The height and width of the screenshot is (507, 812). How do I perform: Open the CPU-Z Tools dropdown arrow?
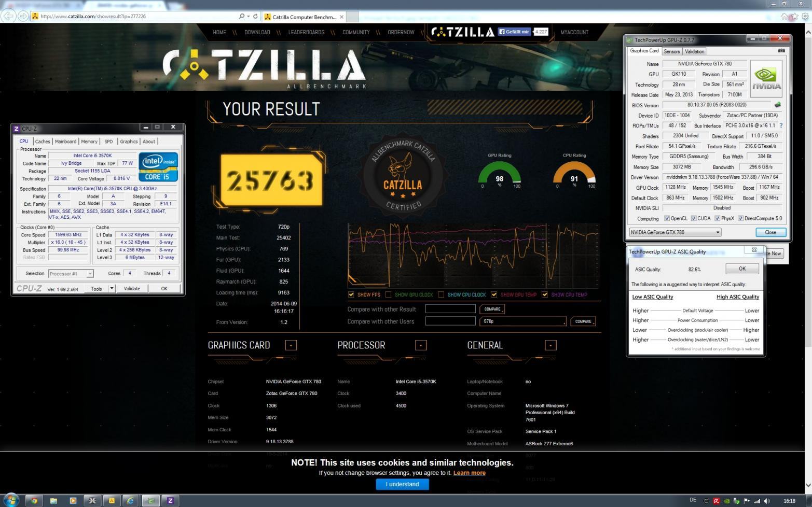(x=112, y=289)
